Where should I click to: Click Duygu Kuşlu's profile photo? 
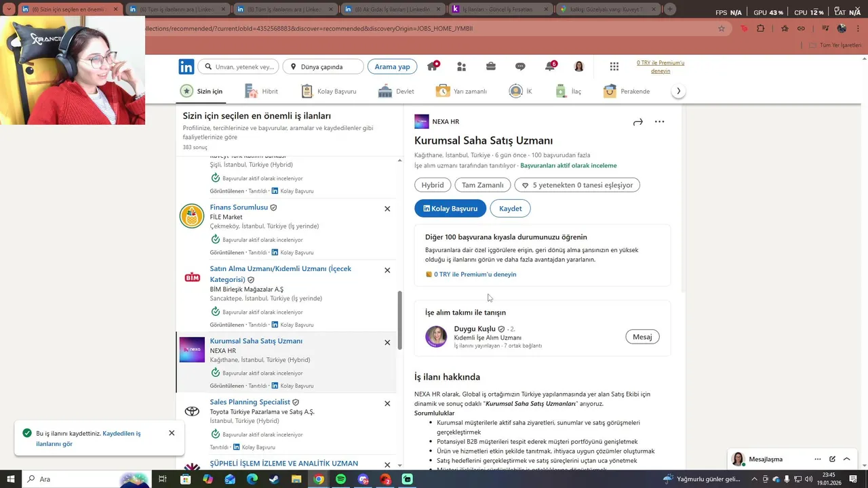(436, 336)
